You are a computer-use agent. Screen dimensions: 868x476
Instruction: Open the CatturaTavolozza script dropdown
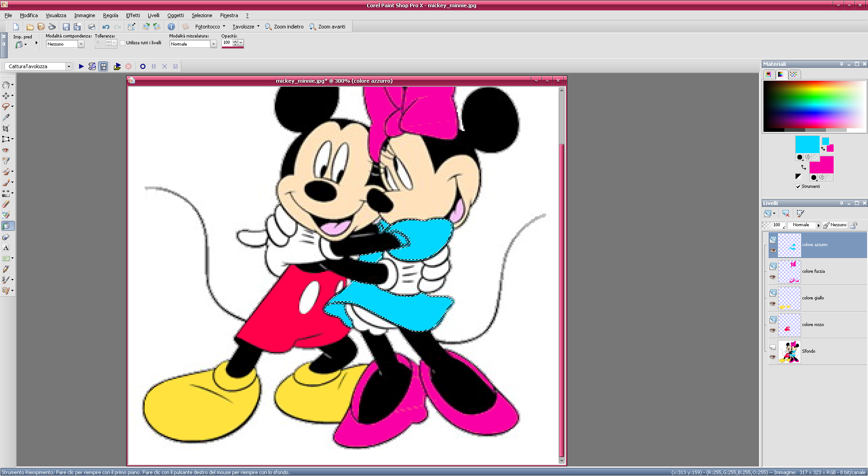click(x=69, y=66)
